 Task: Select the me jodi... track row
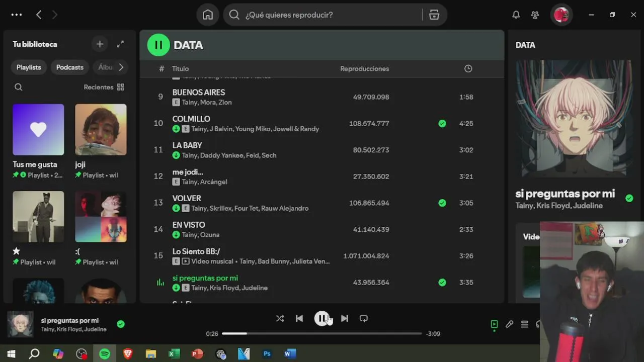(x=322, y=176)
